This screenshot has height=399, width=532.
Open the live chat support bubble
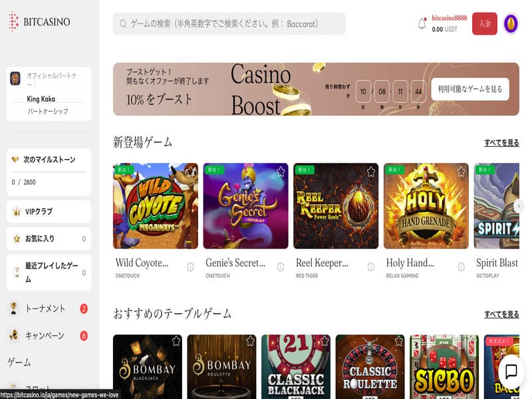click(x=511, y=372)
